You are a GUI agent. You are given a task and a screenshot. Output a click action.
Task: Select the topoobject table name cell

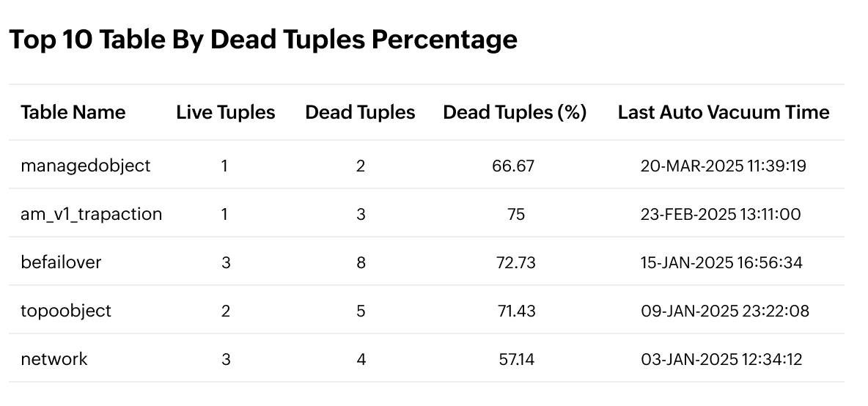click(x=66, y=311)
